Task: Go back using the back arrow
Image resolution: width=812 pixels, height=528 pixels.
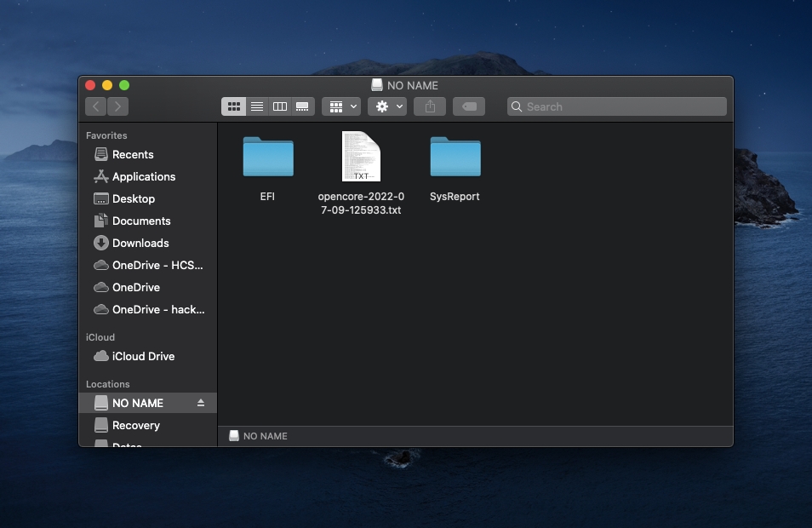Action: 95,106
